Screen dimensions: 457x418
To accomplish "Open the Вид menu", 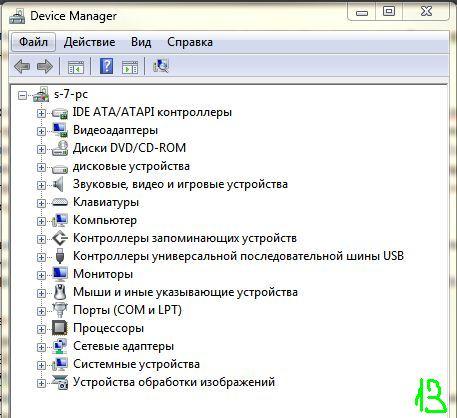I will 141,42.
